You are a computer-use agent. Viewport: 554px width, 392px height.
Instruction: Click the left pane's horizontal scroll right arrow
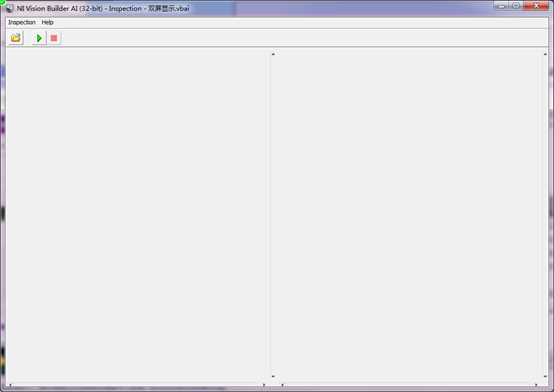pyautogui.click(x=264, y=385)
